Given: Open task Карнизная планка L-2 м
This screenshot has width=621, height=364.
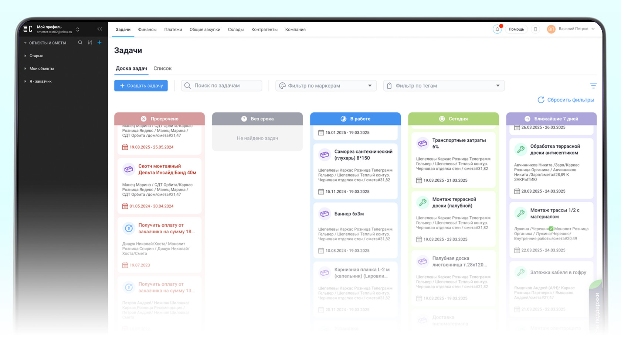Looking at the screenshot, I should (362, 273).
